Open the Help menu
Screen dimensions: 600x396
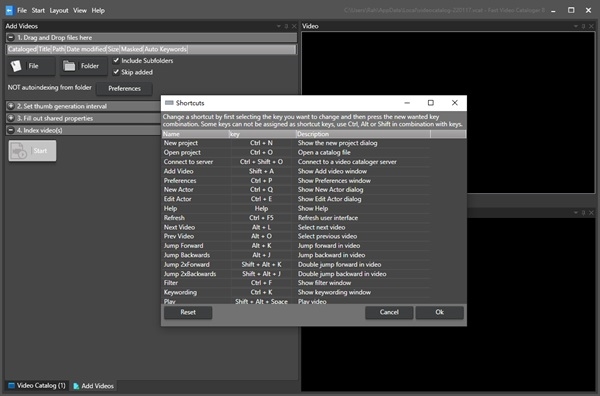point(98,10)
